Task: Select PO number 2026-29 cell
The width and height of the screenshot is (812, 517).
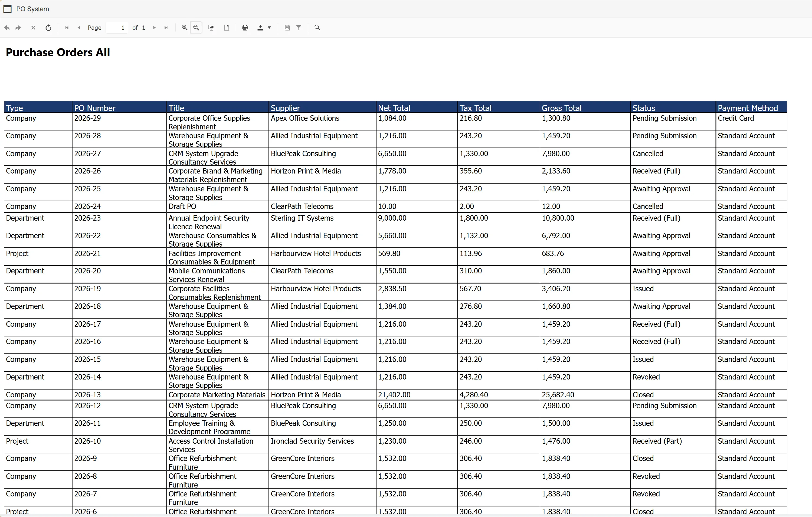Action: tap(119, 122)
